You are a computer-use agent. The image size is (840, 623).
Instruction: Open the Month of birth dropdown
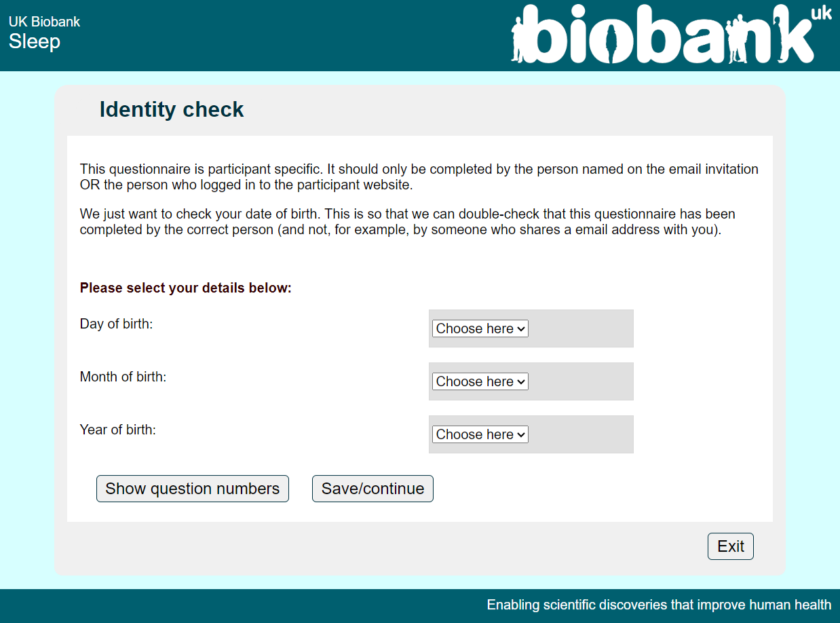point(480,381)
